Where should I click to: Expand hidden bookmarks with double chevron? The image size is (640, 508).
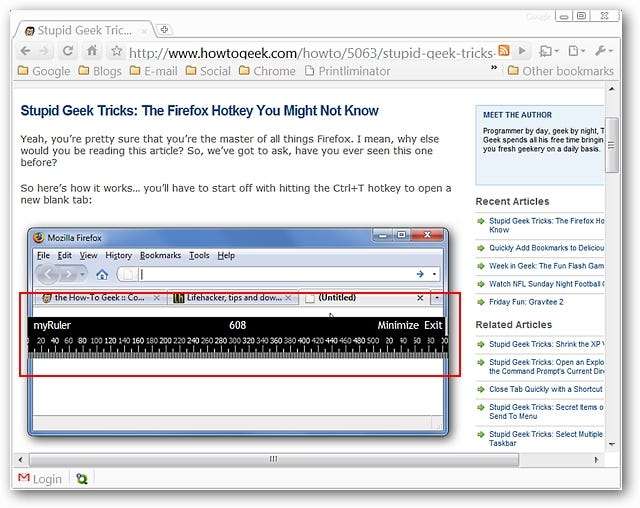click(494, 70)
